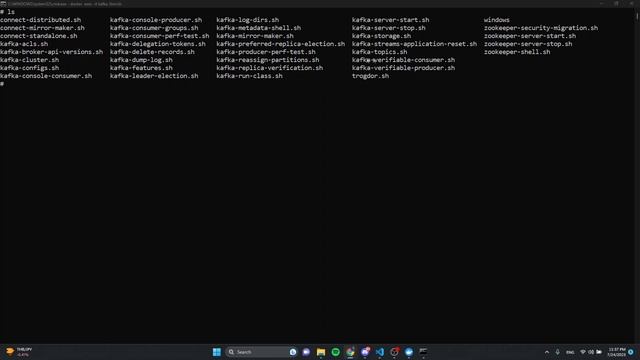Show hidden system tray icons

point(547,352)
